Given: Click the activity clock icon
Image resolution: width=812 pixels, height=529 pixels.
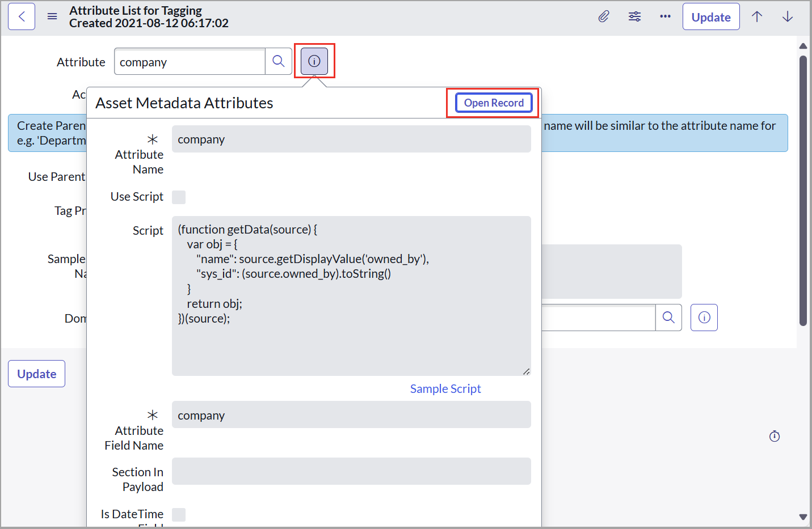Looking at the screenshot, I should [775, 436].
